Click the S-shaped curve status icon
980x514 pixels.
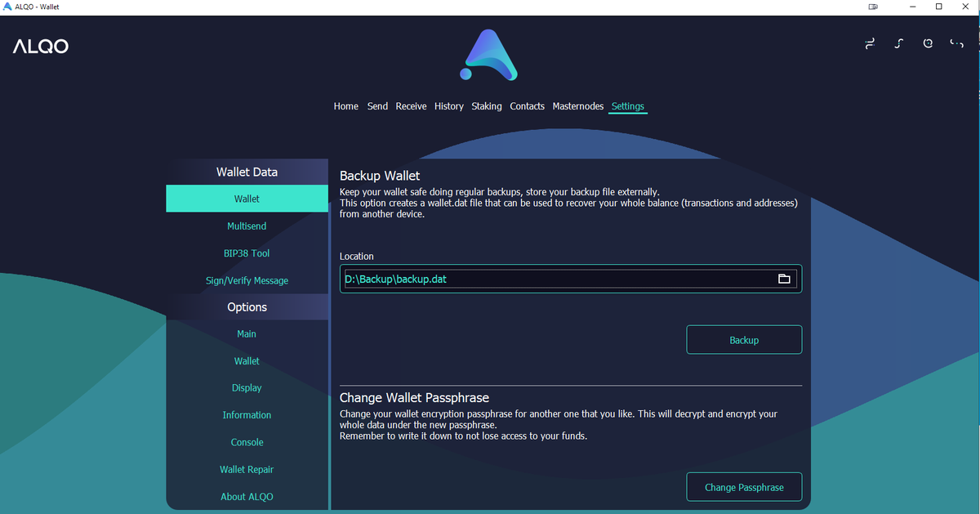pyautogui.click(x=898, y=43)
